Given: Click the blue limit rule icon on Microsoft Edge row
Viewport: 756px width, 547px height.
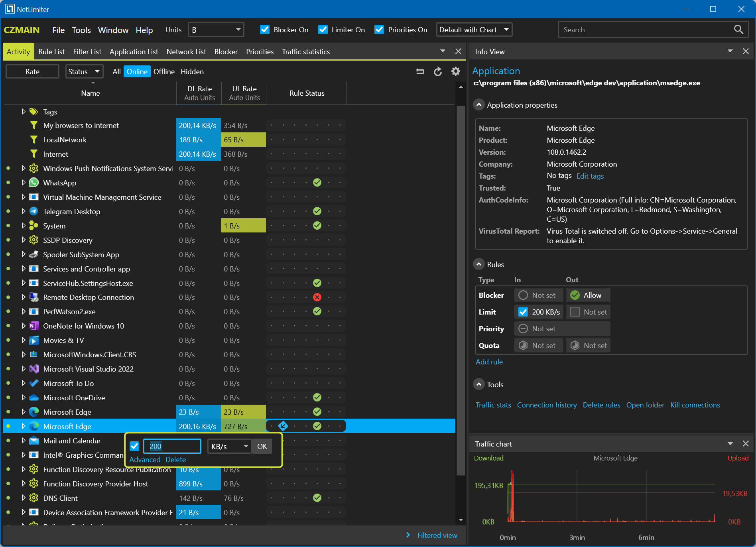Looking at the screenshot, I should point(283,426).
